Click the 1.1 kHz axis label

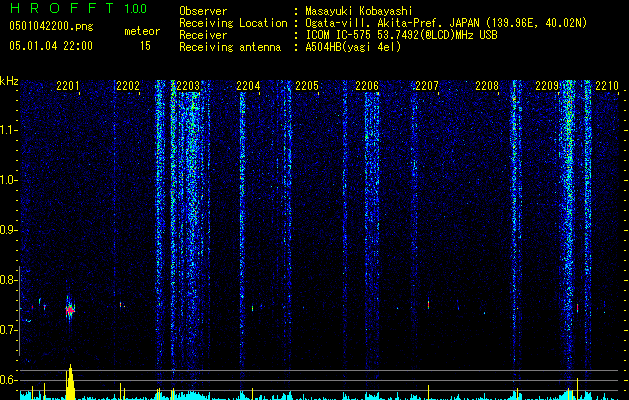9,130
